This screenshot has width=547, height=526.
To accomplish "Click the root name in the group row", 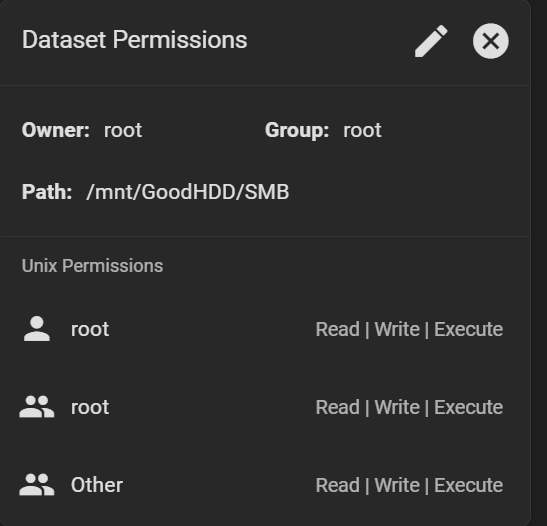I will (90, 407).
